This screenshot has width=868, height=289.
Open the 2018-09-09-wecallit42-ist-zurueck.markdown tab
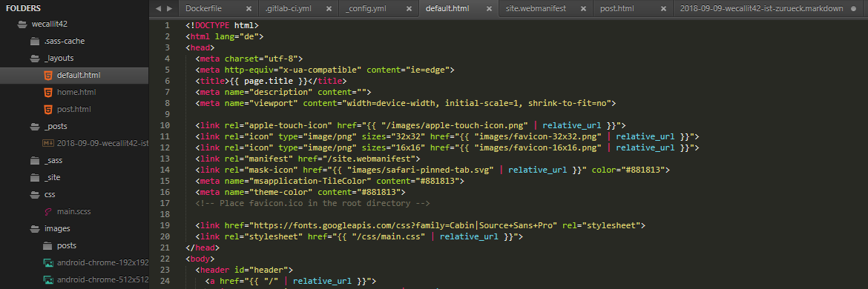(761, 8)
